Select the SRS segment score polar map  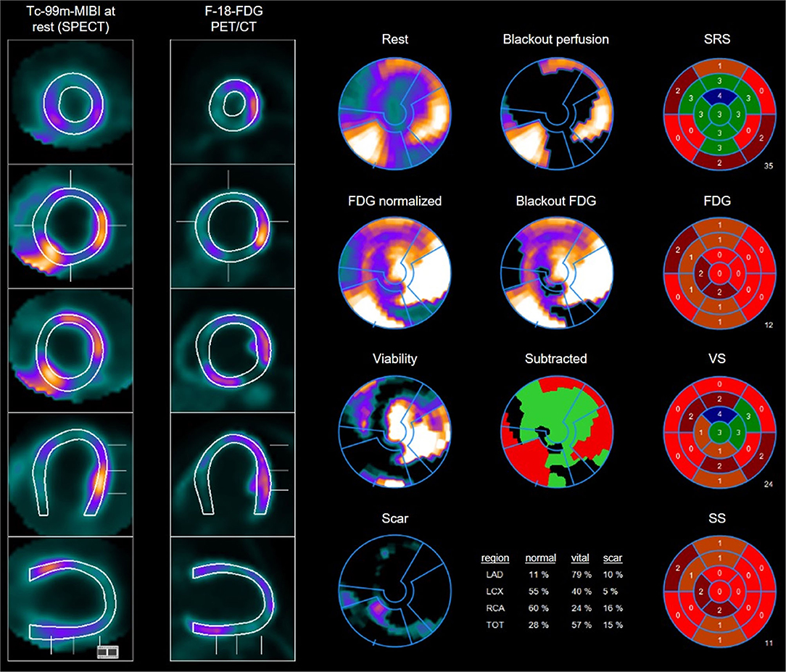(719, 115)
